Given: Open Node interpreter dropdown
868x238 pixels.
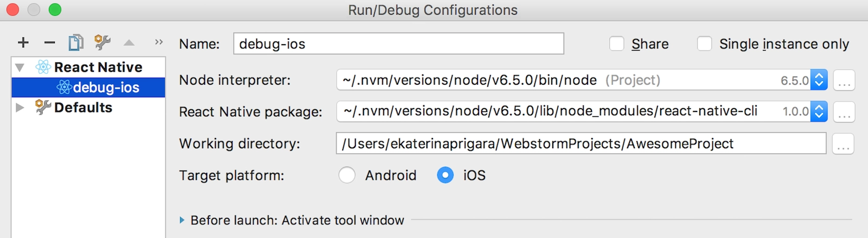Looking at the screenshot, I should (819, 80).
